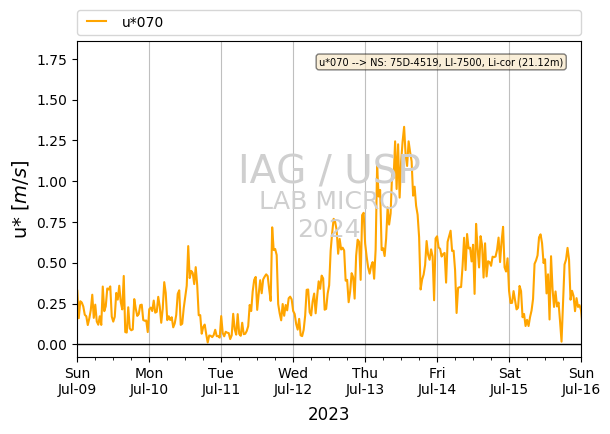The width and height of the screenshot is (610, 434).
Task: Click the sensor annotation box 'NS: 75D-4519, LI-7500'
Action: 441,62
